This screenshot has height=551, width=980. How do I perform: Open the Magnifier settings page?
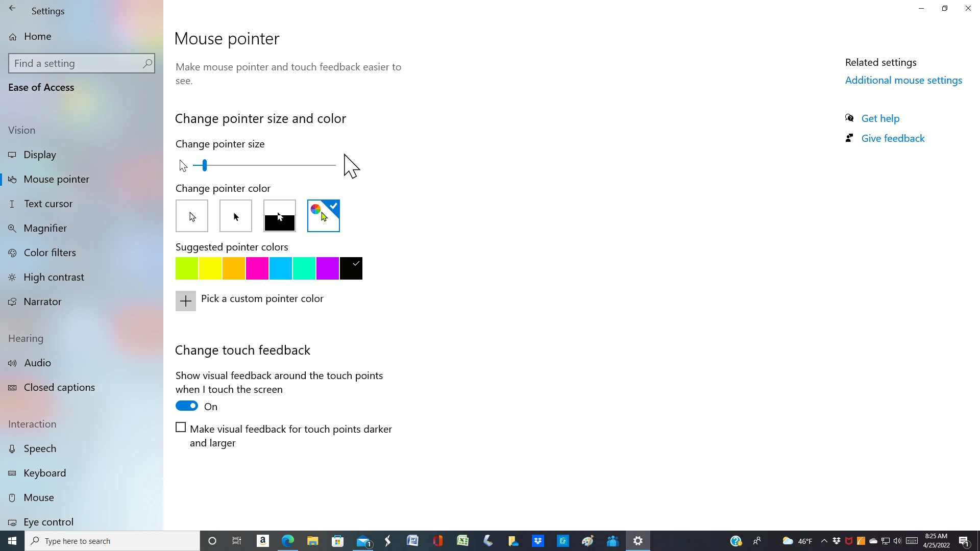point(45,228)
